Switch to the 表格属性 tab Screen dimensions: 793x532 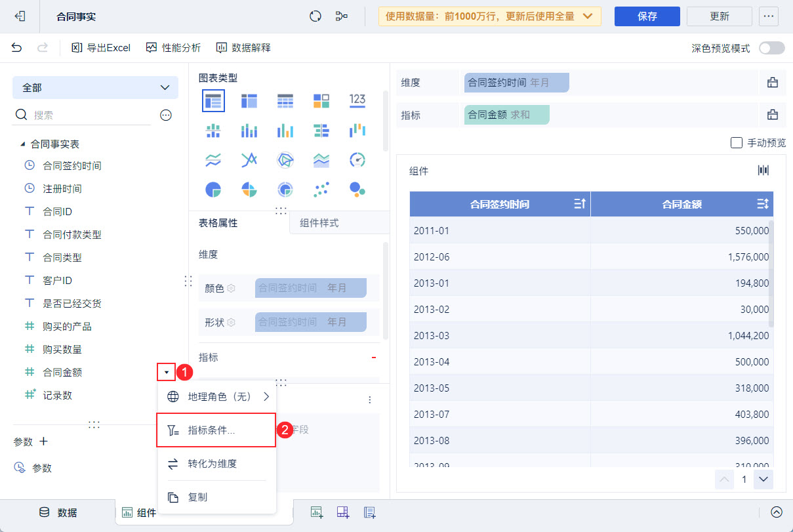coord(218,222)
